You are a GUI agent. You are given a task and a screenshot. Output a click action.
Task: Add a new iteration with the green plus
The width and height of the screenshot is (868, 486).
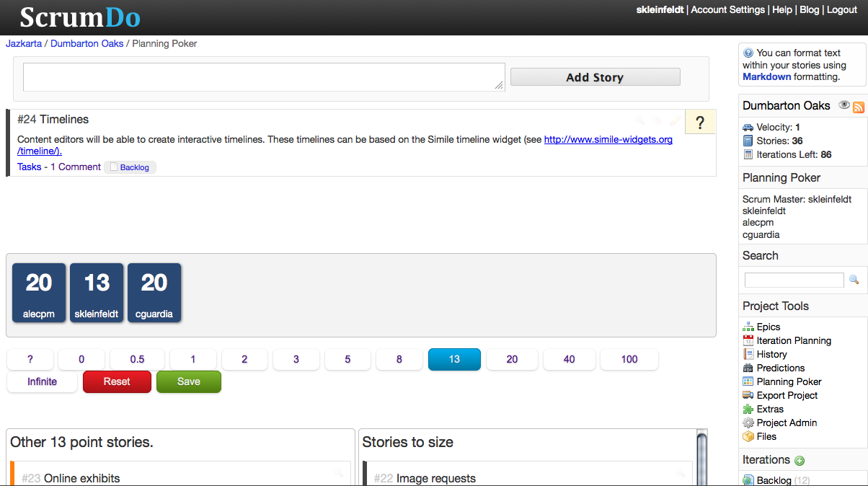799,460
